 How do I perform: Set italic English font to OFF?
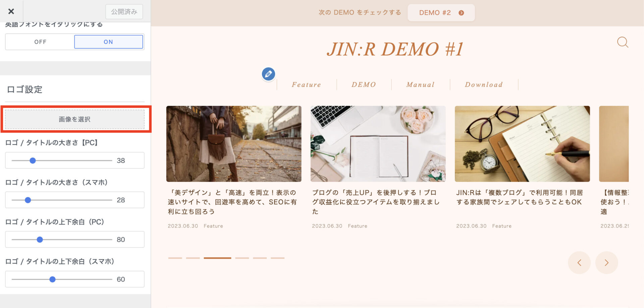point(40,42)
